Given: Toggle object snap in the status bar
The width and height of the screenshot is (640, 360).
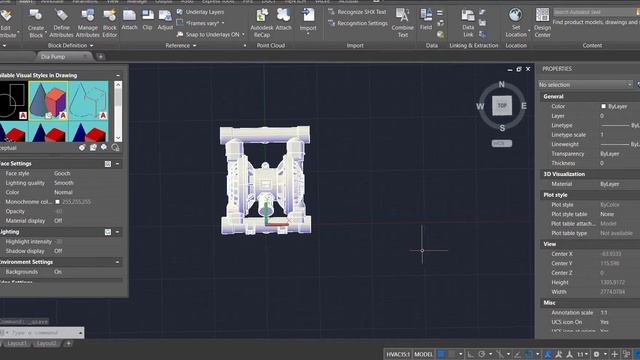Looking at the screenshot, I should tap(528, 354).
